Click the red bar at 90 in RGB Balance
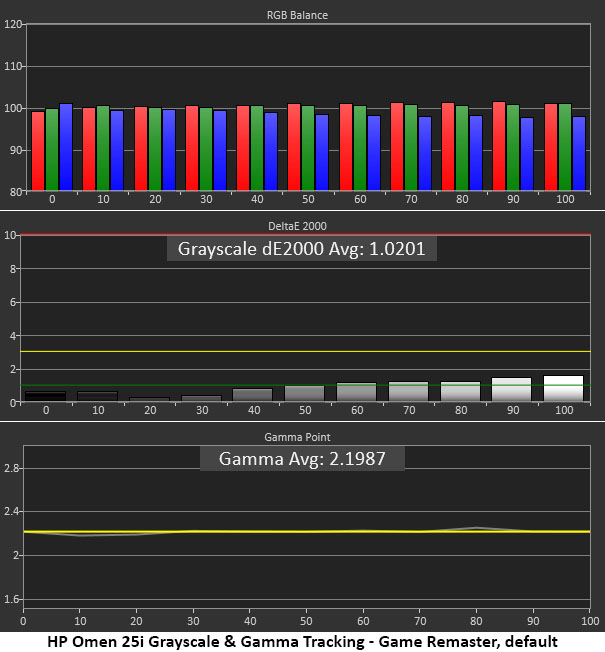 tap(499, 146)
